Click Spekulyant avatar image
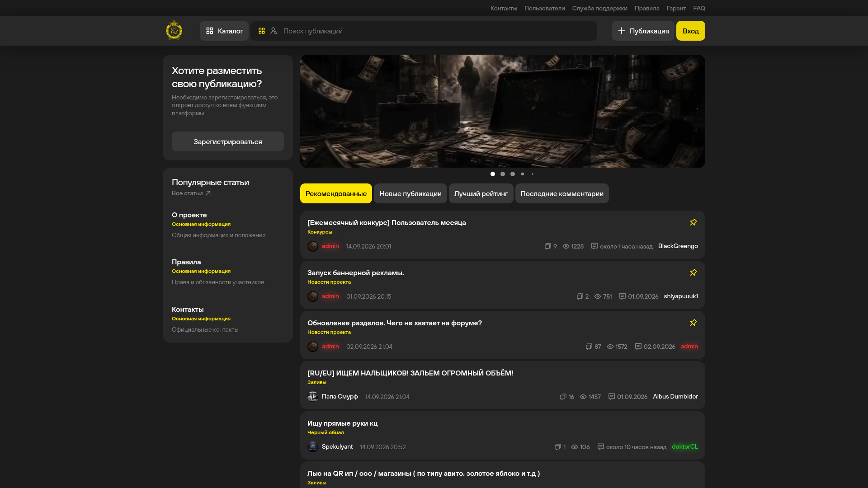 click(x=313, y=447)
